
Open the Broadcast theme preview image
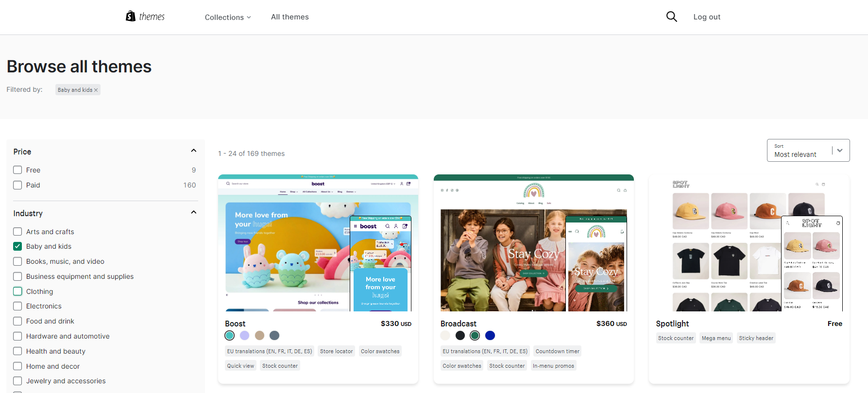click(533, 243)
